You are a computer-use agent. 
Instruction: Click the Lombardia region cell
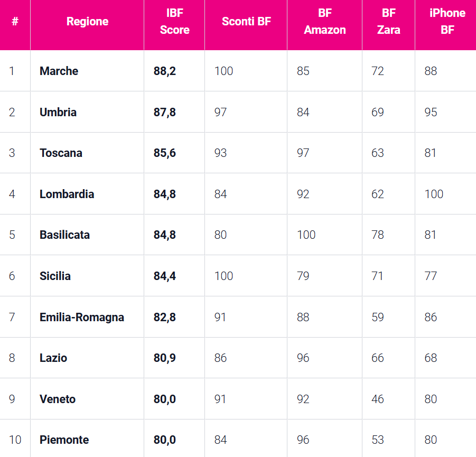point(67,194)
